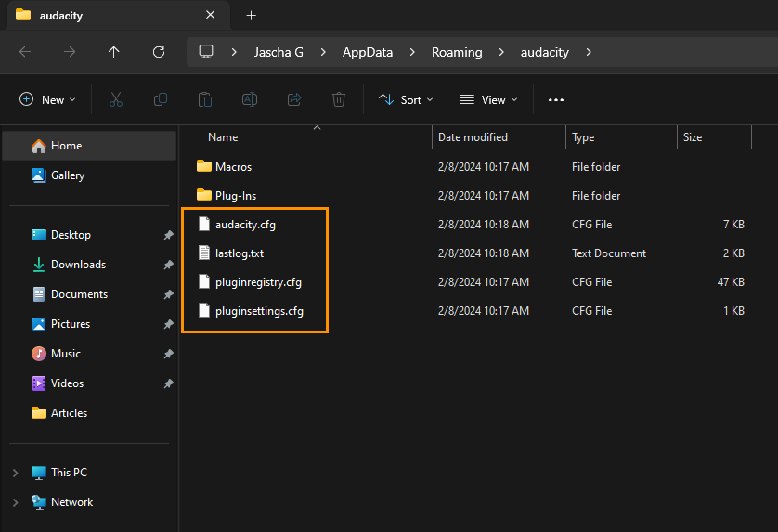Expand This PC in navigation pane
Image resolution: width=778 pixels, height=532 pixels.
coord(16,473)
